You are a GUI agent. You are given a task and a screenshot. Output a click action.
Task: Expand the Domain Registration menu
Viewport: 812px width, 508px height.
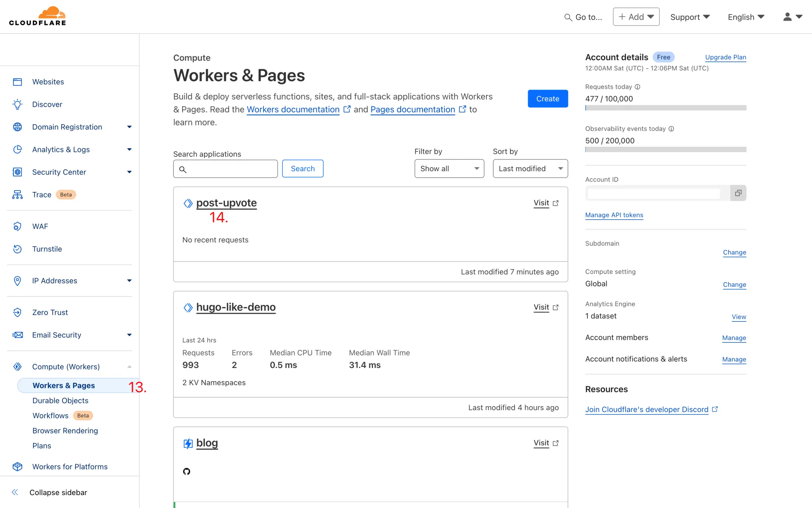(x=129, y=127)
